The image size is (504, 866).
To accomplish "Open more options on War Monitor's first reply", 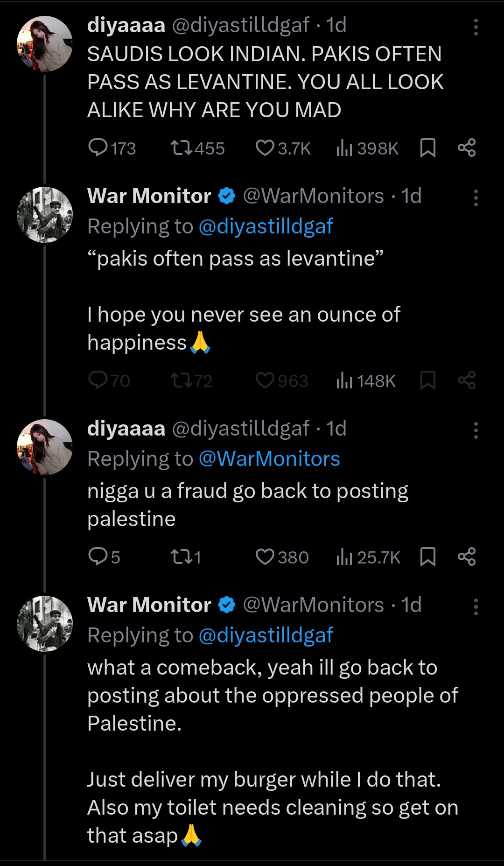I will coord(476,198).
